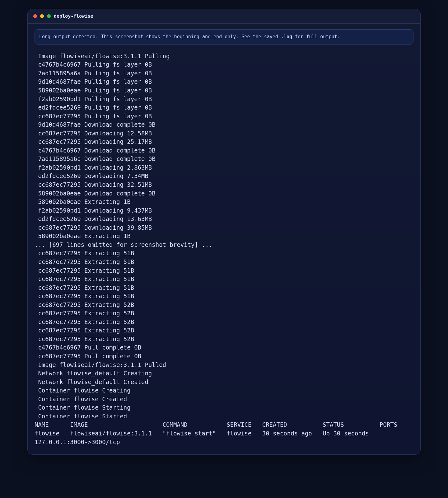Click the 'c4767b4c6967 Pull complete 0B' line
This screenshot has width=448, height=498.
pos(90,348)
